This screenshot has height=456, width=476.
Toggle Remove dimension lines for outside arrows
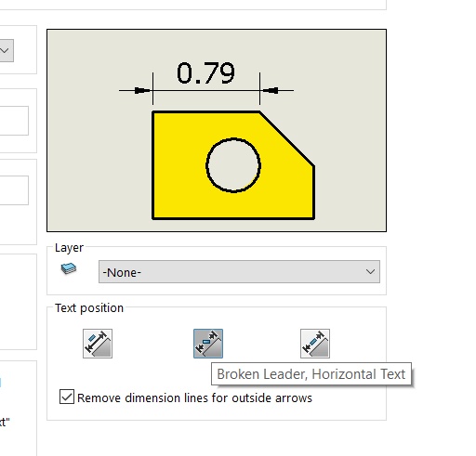click(67, 397)
